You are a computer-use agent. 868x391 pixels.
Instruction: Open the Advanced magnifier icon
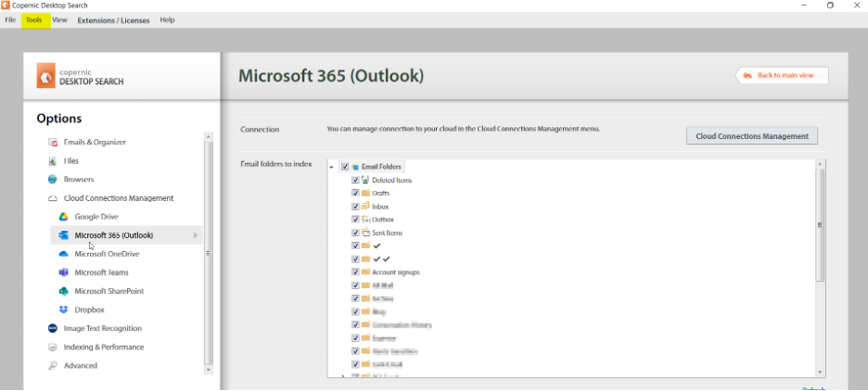[x=53, y=366]
